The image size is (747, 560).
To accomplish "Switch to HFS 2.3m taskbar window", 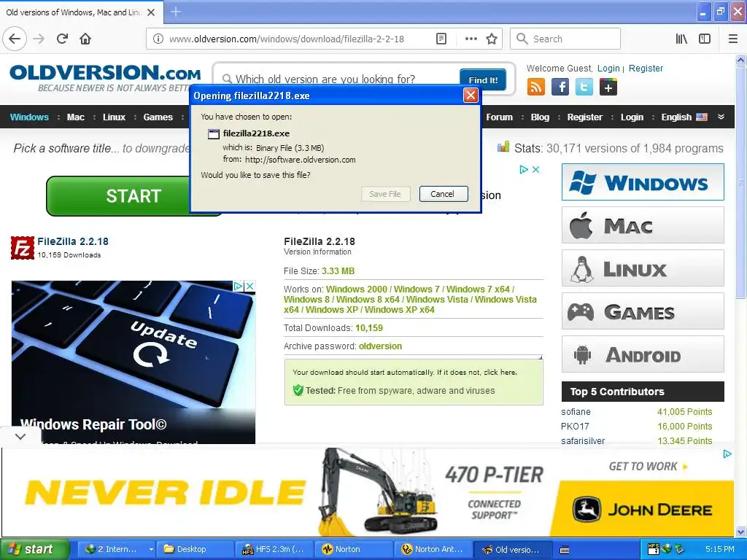I will (274, 549).
